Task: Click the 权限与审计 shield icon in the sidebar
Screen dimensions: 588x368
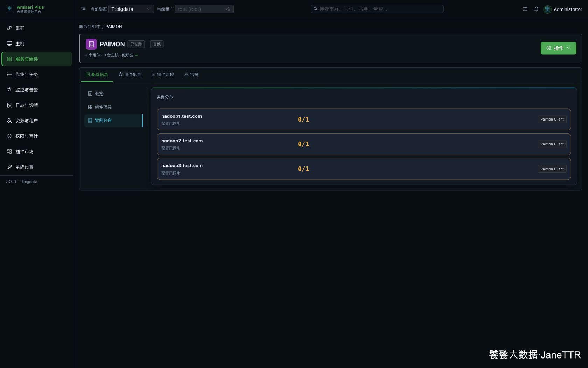Action: (9, 136)
